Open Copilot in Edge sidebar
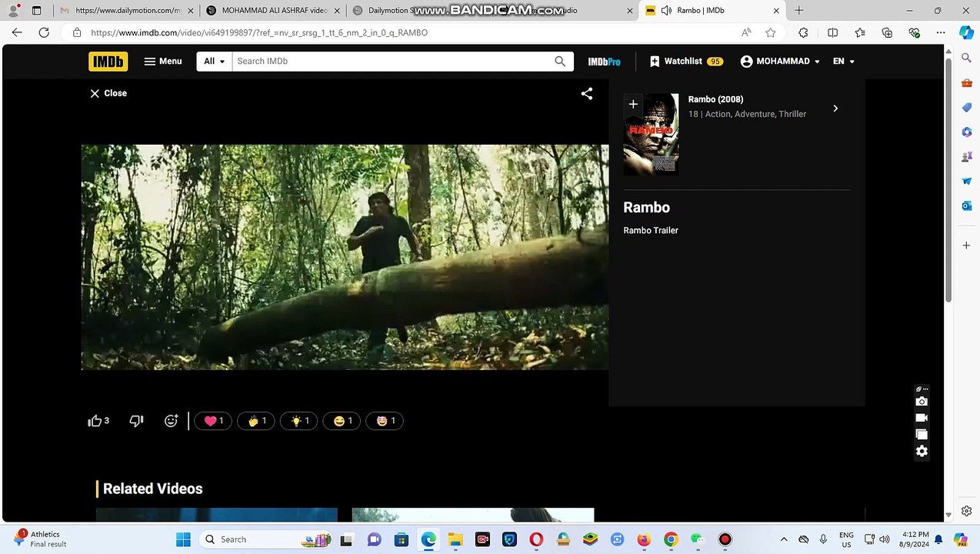The width and height of the screenshot is (980, 554). [966, 33]
